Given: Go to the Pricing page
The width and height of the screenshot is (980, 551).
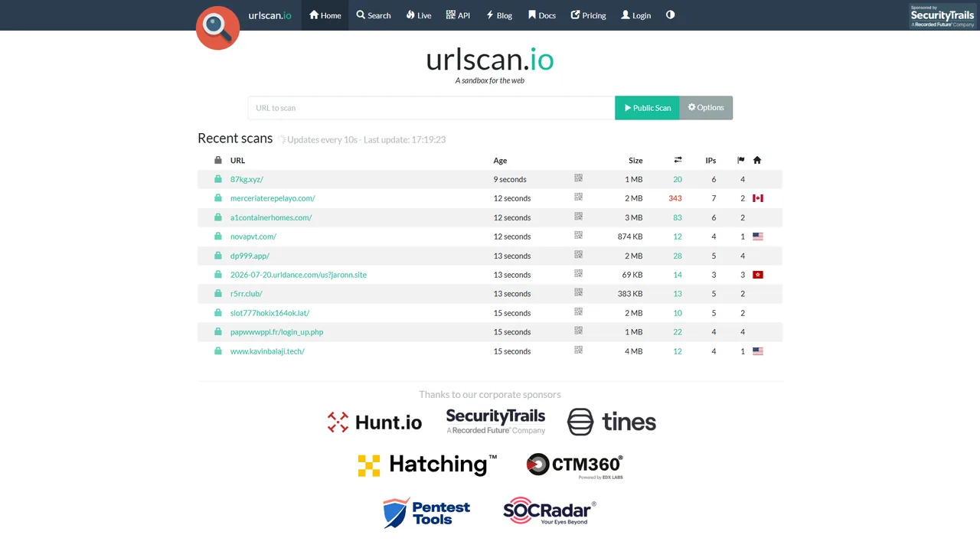Looking at the screenshot, I should point(588,15).
